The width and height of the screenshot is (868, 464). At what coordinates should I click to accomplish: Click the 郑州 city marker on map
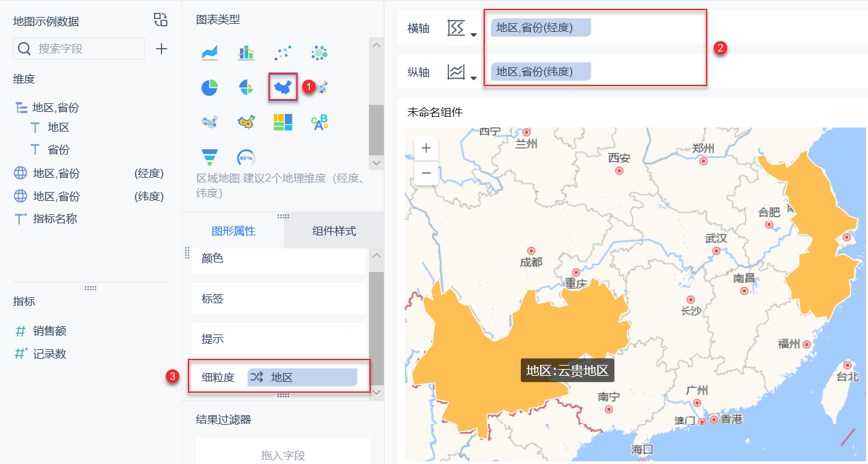point(704,161)
